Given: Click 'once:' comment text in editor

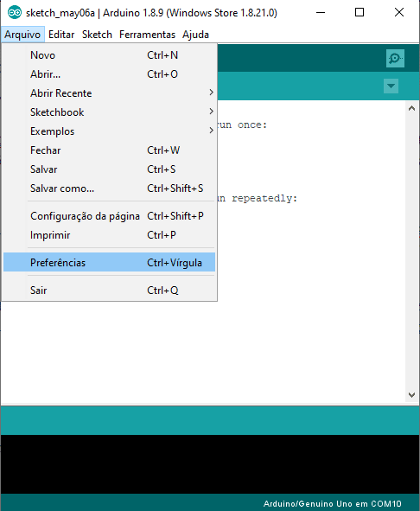Looking at the screenshot, I should click(x=252, y=125).
